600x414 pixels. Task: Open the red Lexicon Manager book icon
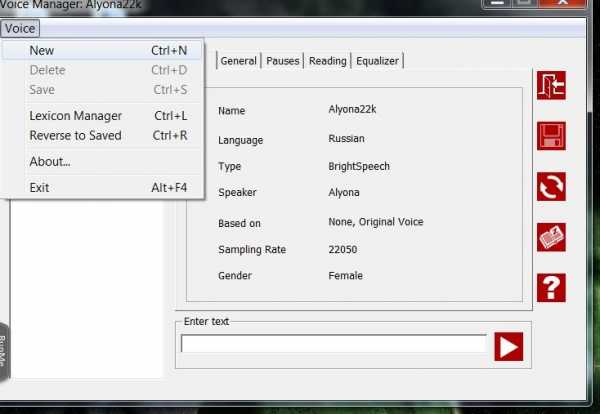(x=552, y=237)
